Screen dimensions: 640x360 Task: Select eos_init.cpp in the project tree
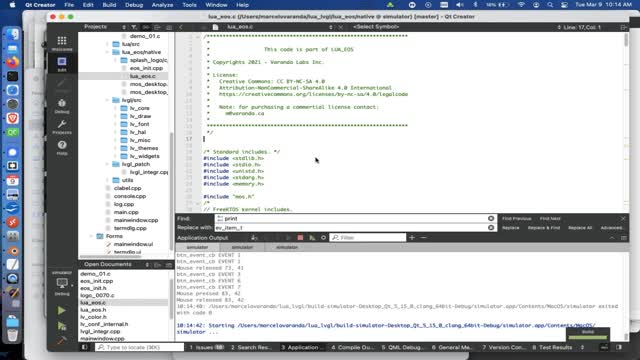point(146,68)
